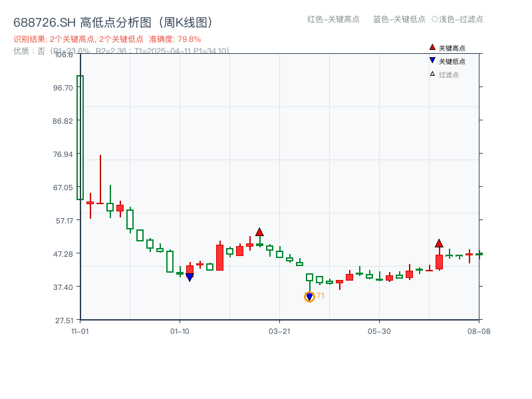The image size is (532, 399).
Task: Click the T1 annotation label
Action: click(x=321, y=295)
